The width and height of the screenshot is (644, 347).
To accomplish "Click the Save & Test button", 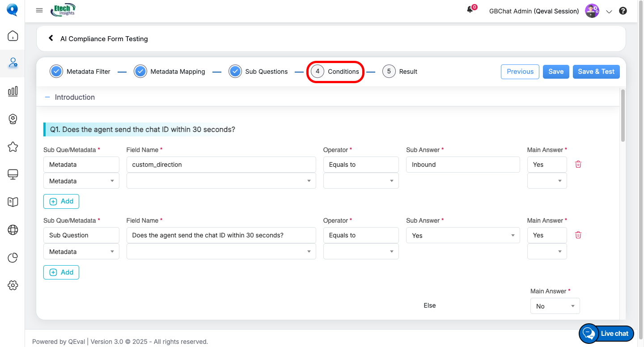I will 596,72.
